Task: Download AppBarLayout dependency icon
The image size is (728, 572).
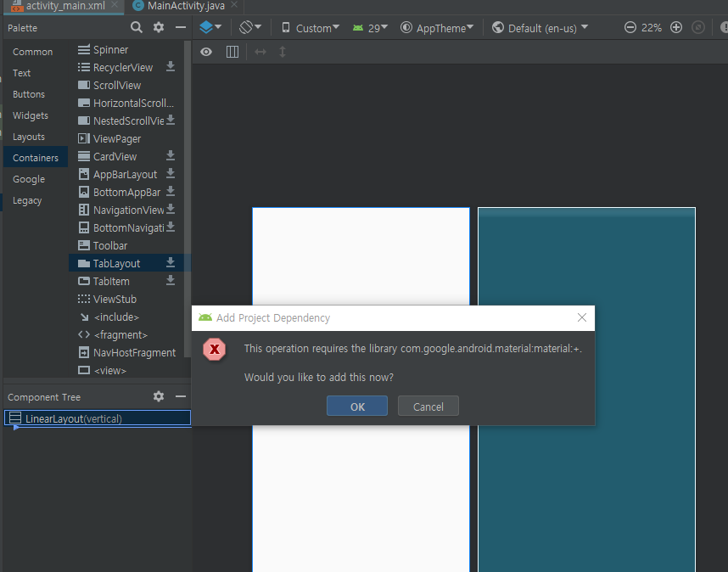Action: [171, 174]
